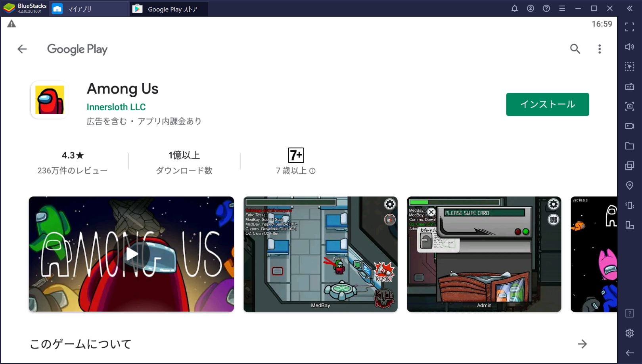Click the download count 1億以上 stat
Image resolution: width=642 pixels, height=364 pixels.
[x=184, y=155]
